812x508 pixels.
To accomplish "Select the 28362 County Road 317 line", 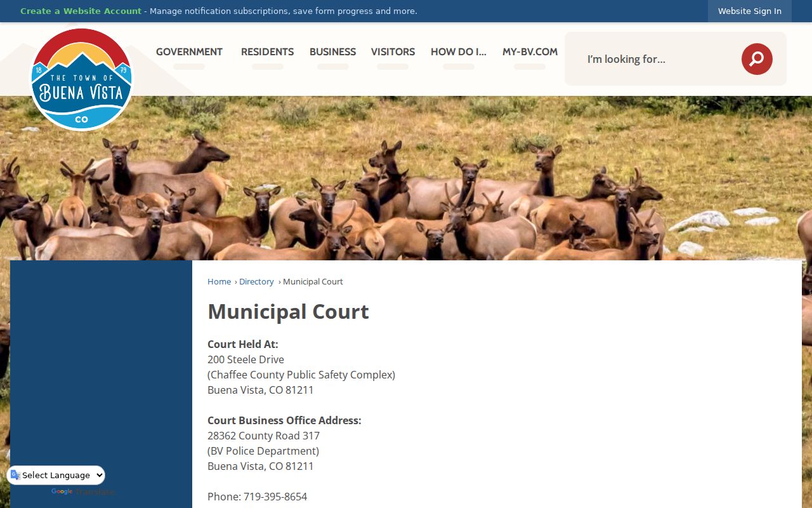I will (x=263, y=436).
